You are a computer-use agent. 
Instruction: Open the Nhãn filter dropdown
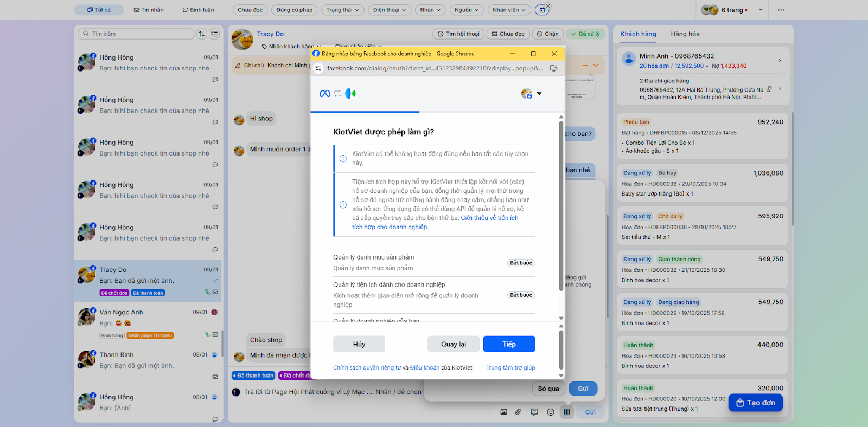pyautogui.click(x=430, y=10)
